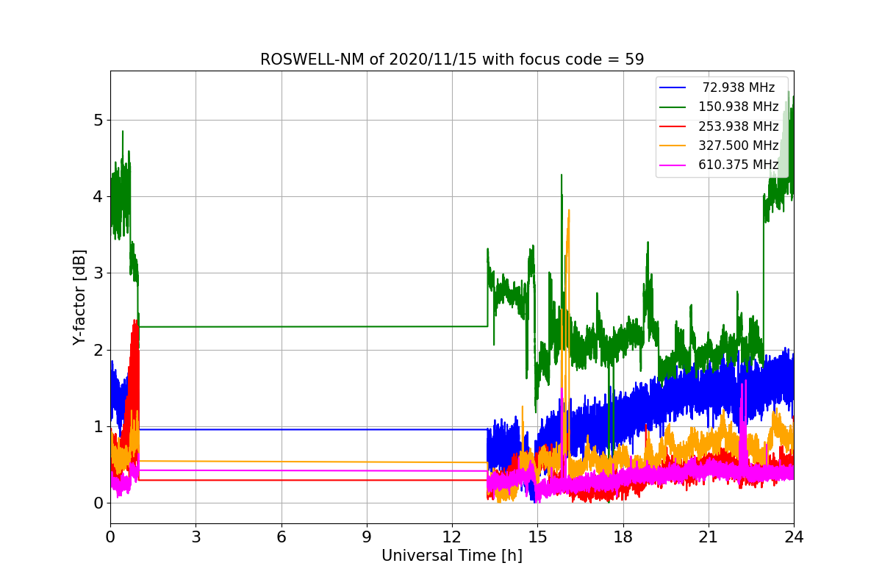Click the x-axis tick label 24
The height and width of the screenshot is (588, 882).
[794, 537]
